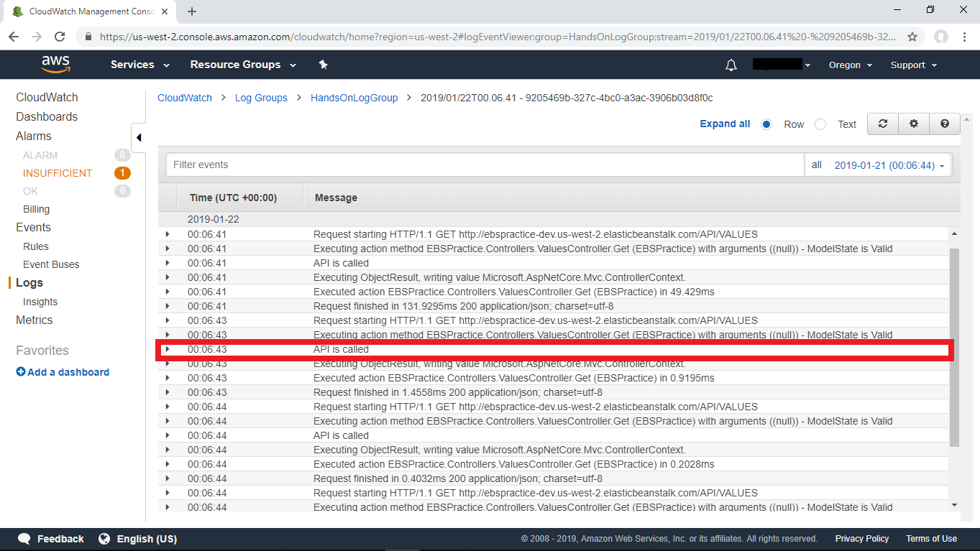Open the INSUFFICIENT alarms link
The width and height of the screenshot is (980, 551).
click(57, 172)
